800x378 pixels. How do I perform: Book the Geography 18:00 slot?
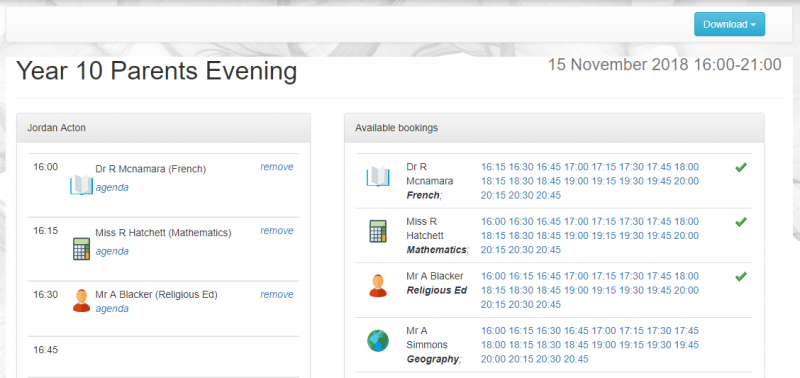[x=493, y=345]
